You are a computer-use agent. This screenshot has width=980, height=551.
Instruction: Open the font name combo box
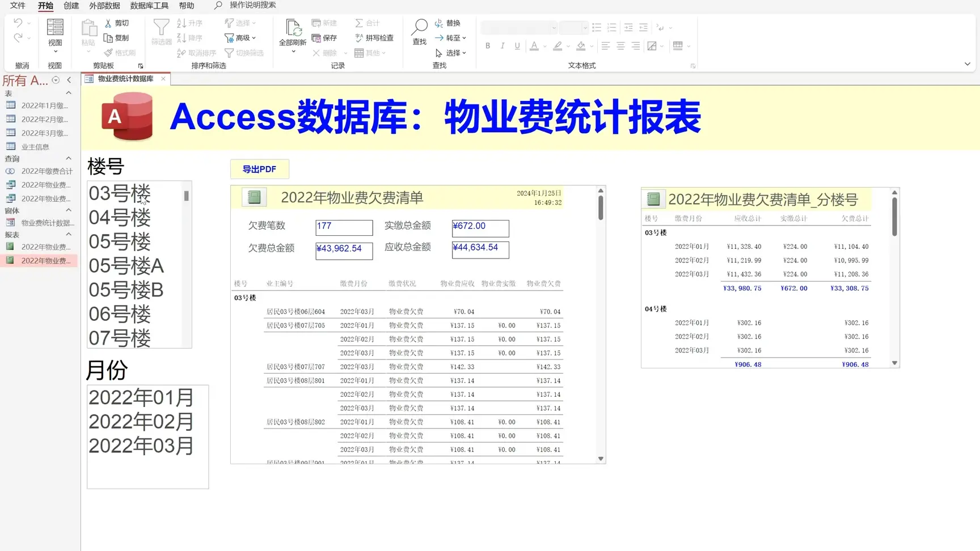point(519,27)
